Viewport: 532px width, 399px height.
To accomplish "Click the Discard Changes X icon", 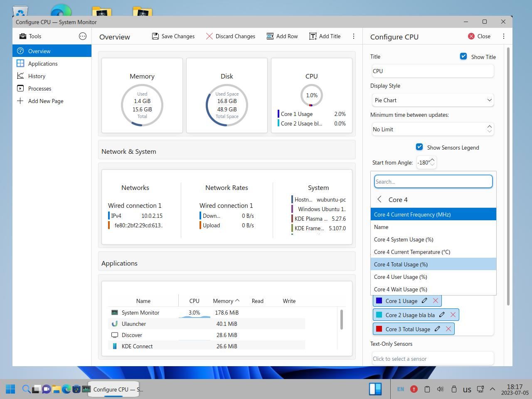I will click(x=209, y=36).
